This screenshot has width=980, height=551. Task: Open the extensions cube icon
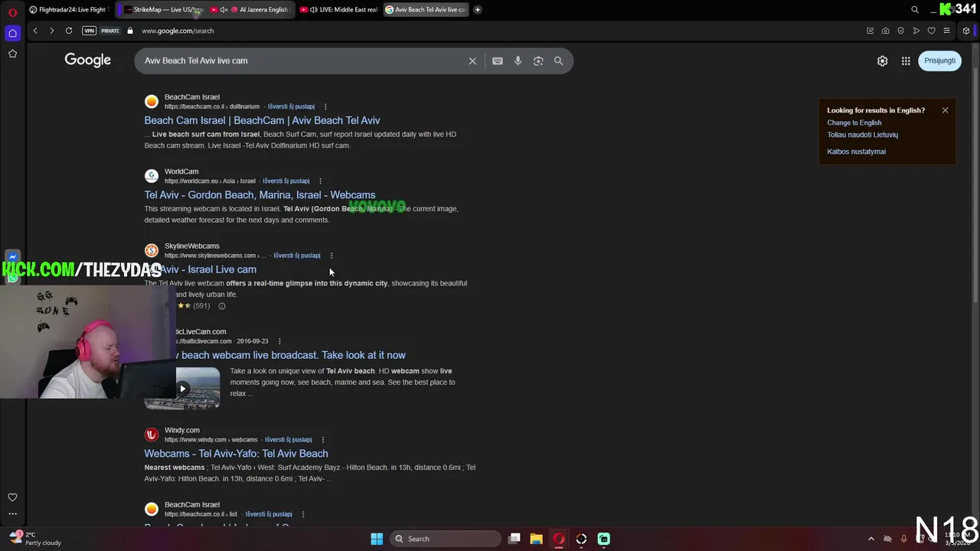pyautogui.click(x=966, y=31)
